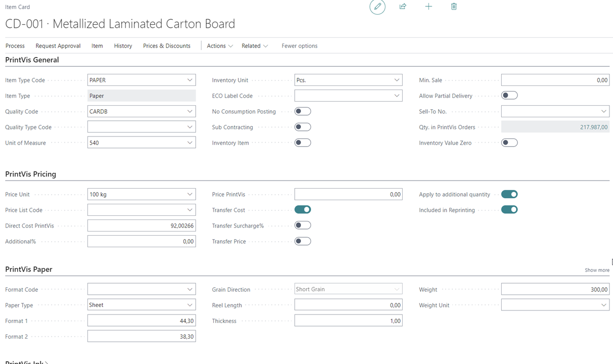Disable Transfer Cost switch
This screenshot has height=364, width=613.
302,209
